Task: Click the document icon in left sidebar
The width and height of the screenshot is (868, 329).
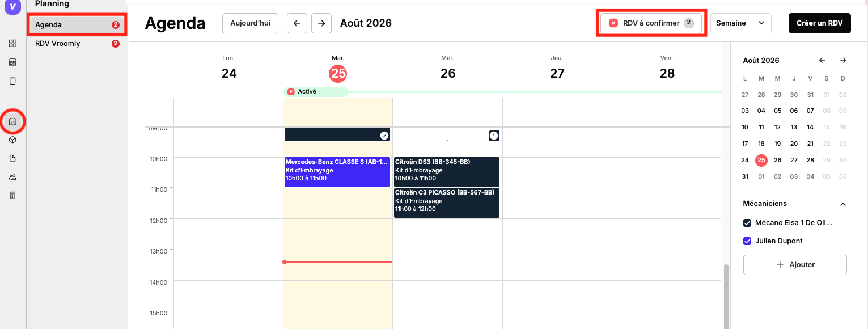Action: (12, 158)
